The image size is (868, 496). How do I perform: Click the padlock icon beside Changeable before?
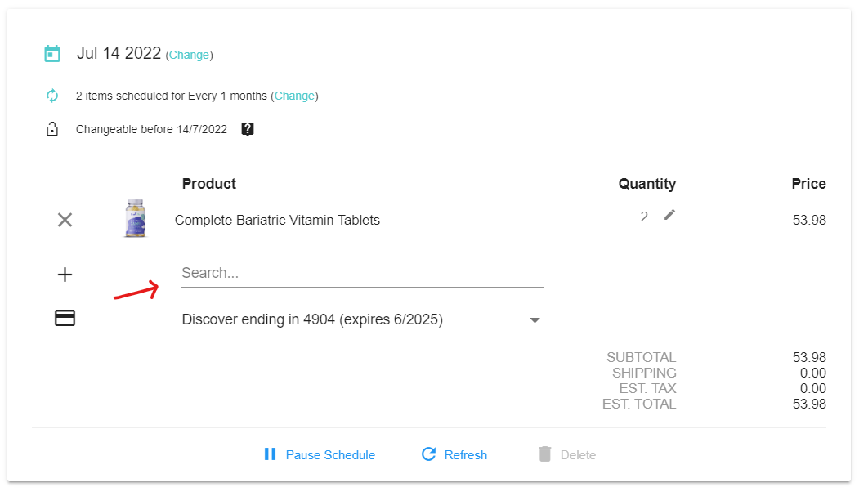52,129
